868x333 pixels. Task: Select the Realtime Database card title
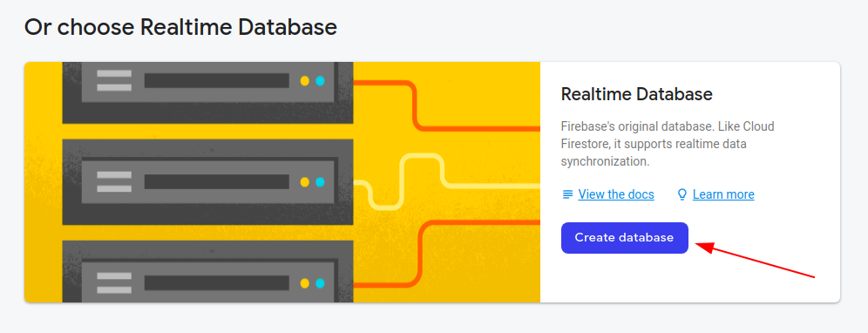point(636,94)
